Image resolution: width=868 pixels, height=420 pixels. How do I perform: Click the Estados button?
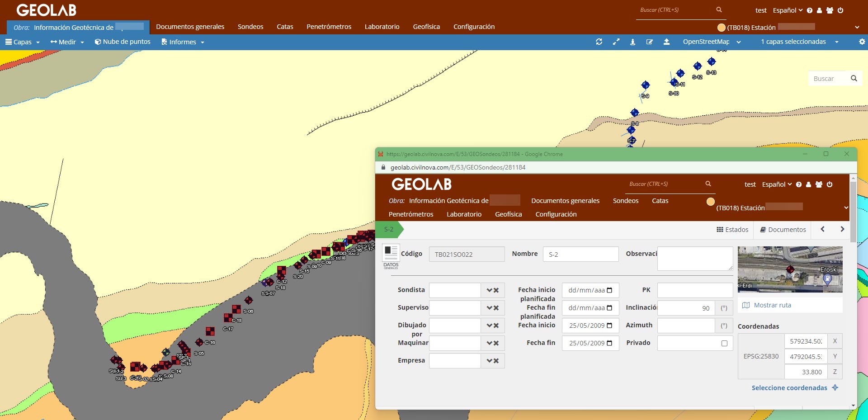point(732,230)
